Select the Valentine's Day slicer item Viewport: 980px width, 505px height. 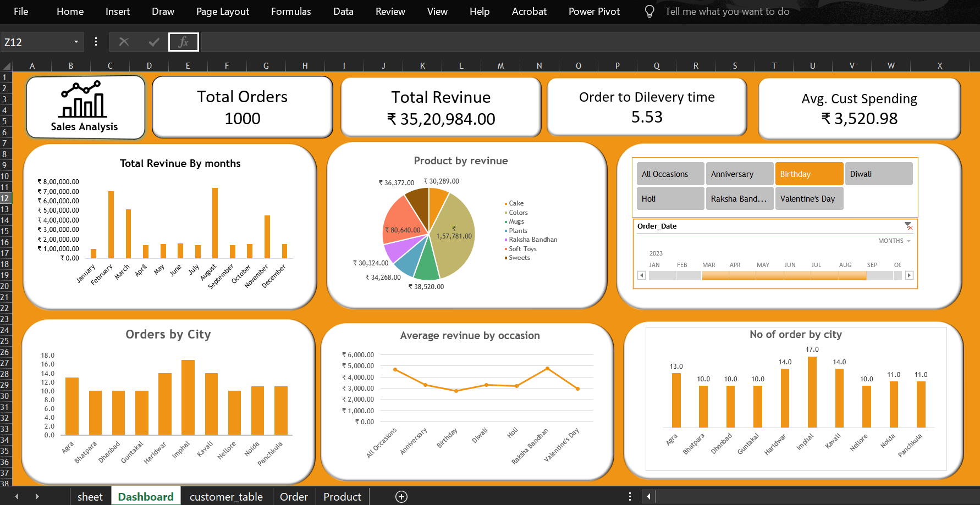pos(809,198)
